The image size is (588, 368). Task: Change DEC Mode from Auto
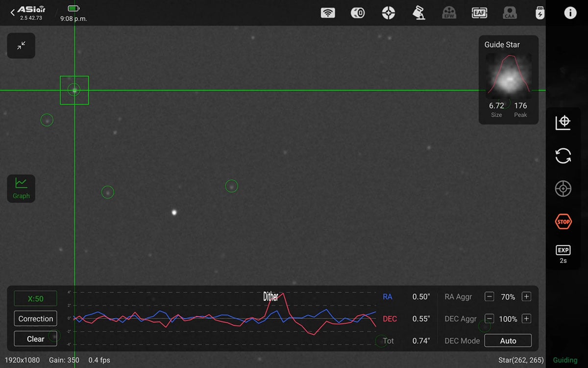tap(508, 340)
